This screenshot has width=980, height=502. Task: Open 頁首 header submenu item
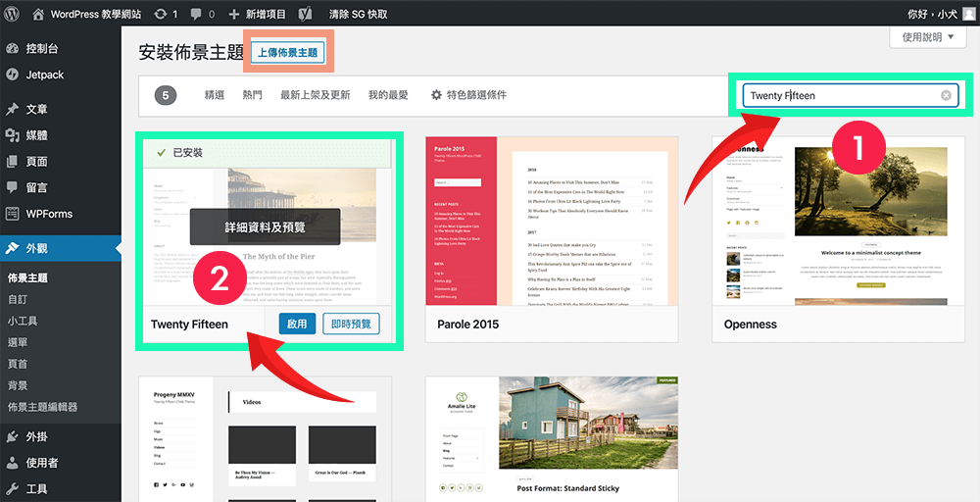pyautogui.click(x=18, y=364)
